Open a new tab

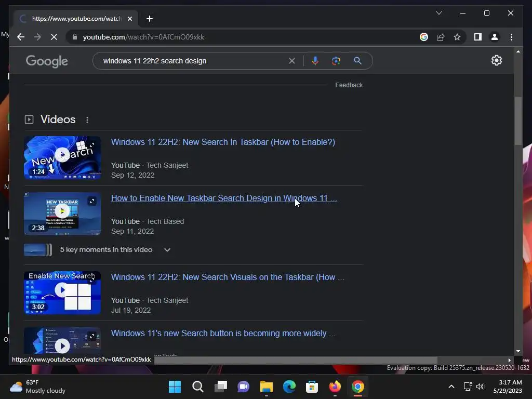[x=149, y=19]
